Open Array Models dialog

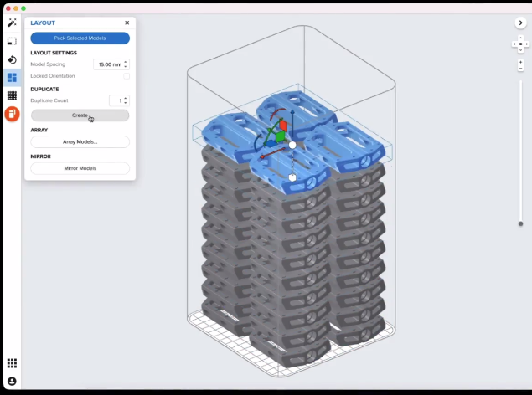click(80, 141)
